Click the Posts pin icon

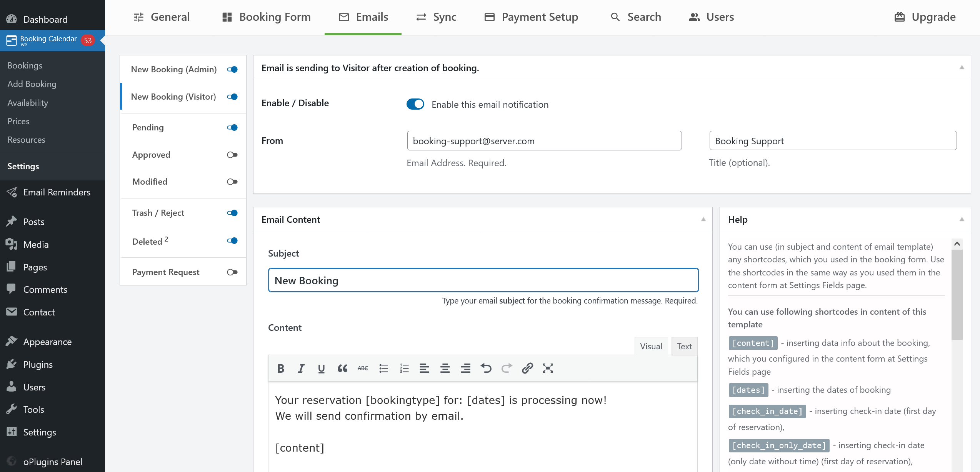coord(12,221)
